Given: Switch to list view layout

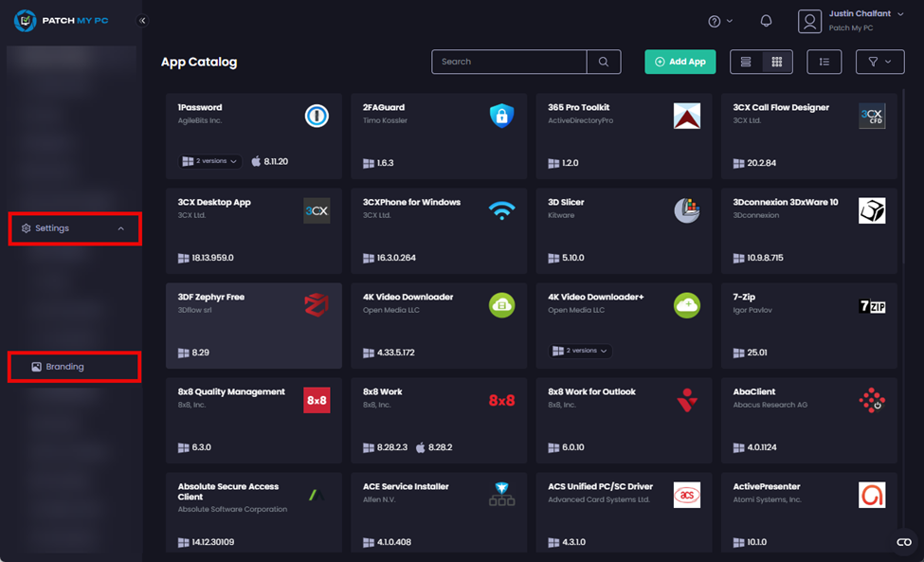Looking at the screenshot, I should coord(747,62).
